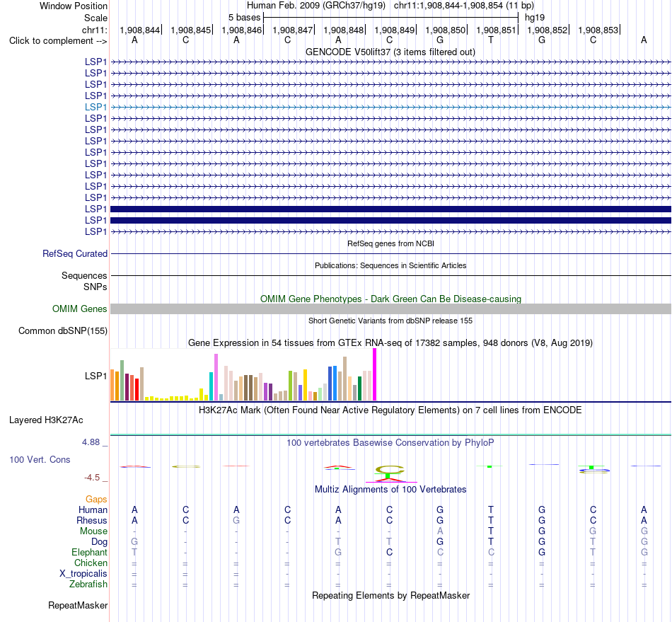Click the hg19 assembly label by the scale
Viewport: 672px width, 622px height.
[535, 18]
